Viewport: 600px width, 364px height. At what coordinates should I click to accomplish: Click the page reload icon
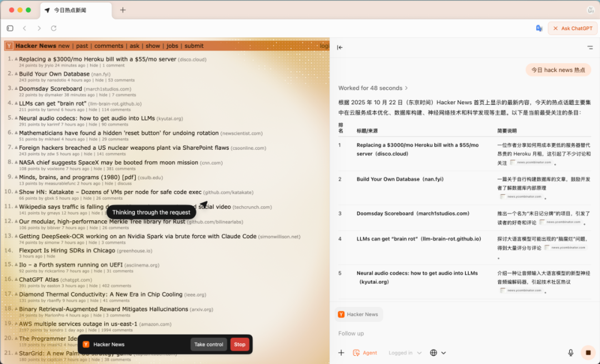coord(54,28)
